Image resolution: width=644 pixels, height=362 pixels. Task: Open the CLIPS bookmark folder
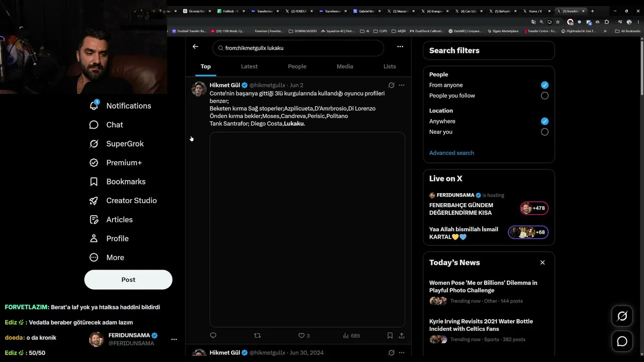[380, 31]
